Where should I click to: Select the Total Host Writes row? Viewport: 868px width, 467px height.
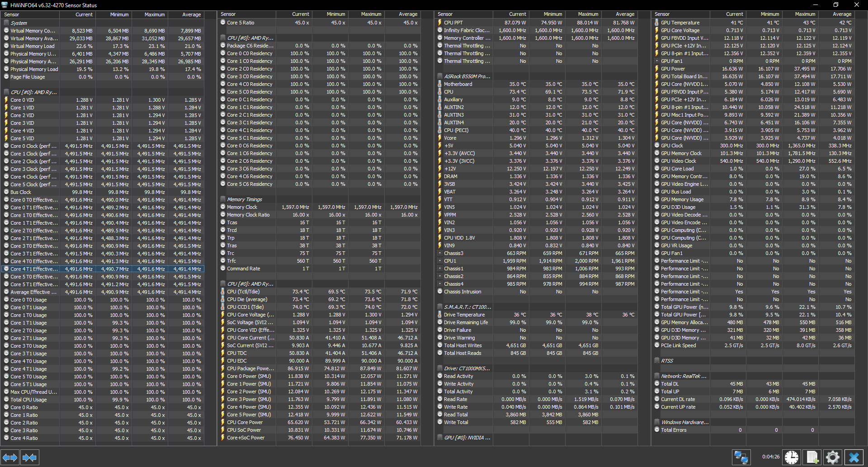537,345
